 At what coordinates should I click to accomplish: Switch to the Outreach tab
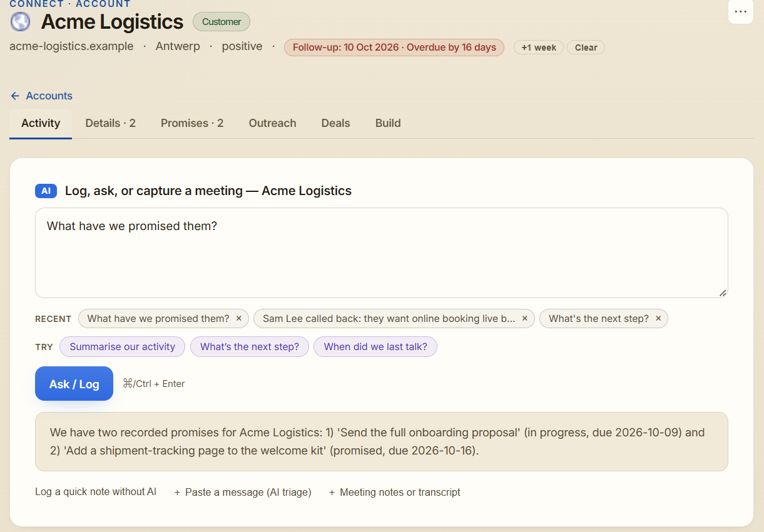[x=272, y=123]
